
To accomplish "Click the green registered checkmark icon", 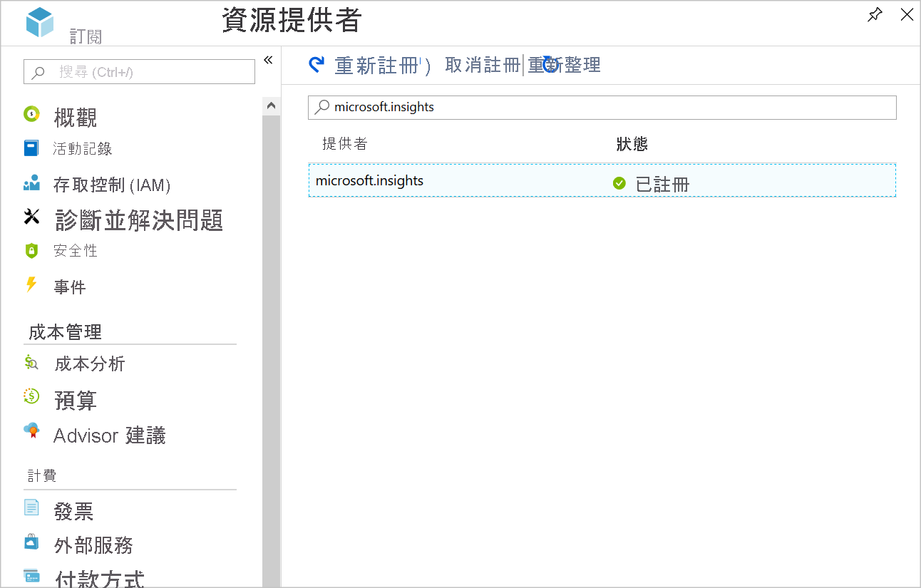I will tap(619, 183).
